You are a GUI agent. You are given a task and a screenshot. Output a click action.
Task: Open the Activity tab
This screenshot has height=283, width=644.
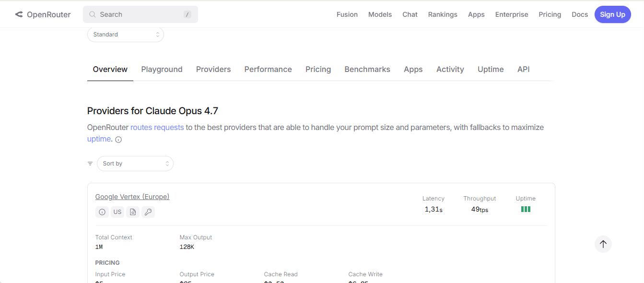[450, 69]
